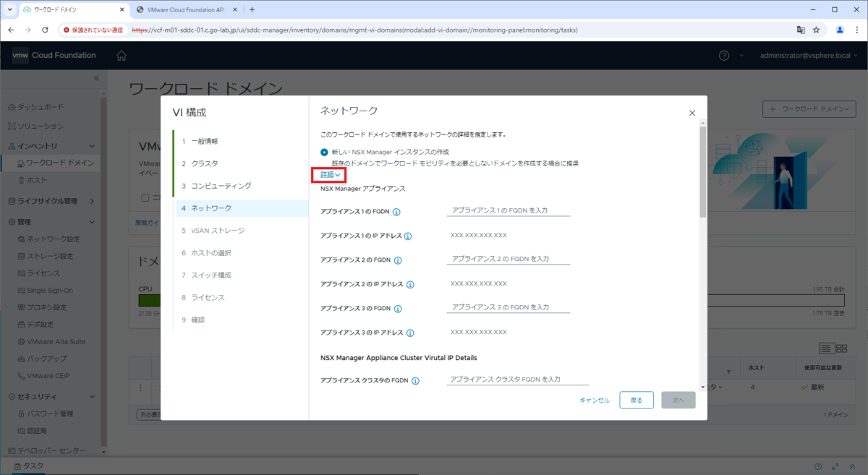
Task: Expand the タスク panel with arrows icon
Action: (835, 466)
